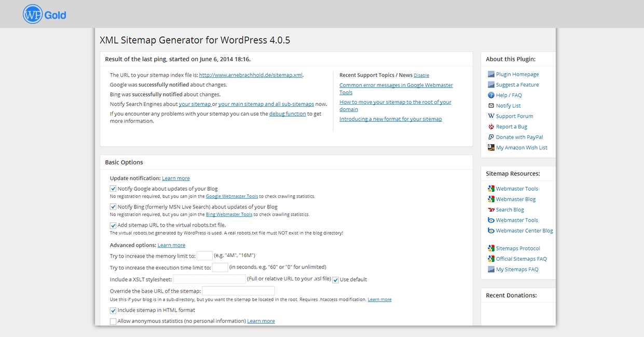Enable Allow anonymous statistics checkbox

coord(113,321)
